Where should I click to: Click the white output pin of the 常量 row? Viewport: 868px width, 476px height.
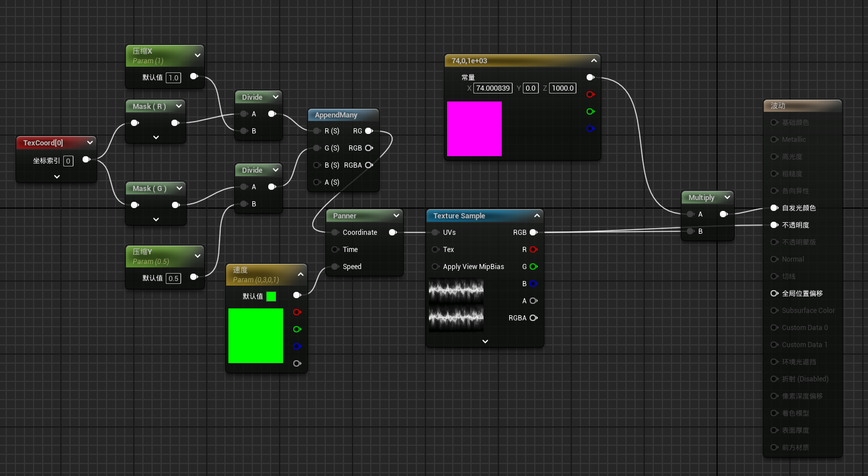[x=591, y=78]
